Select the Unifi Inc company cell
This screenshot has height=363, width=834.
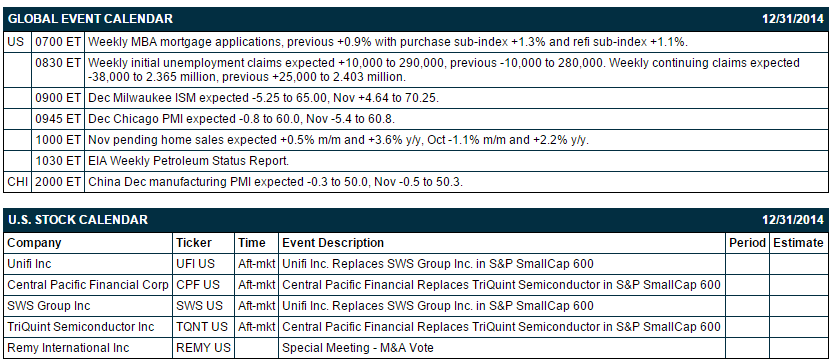click(88, 264)
